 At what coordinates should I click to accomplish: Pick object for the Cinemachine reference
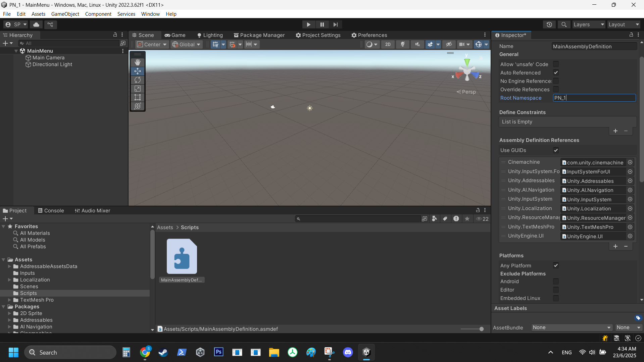(x=630, y=162)
